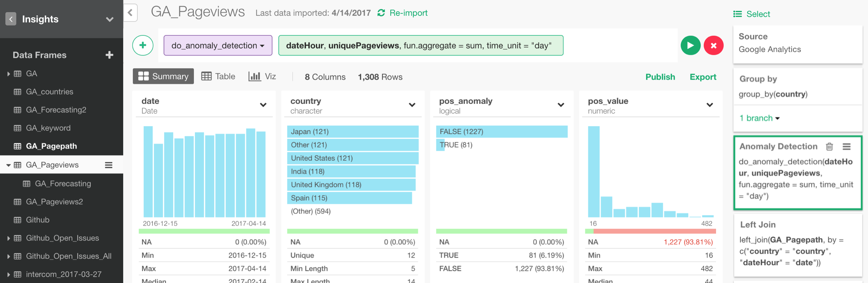This screenshot has height=283, width=868.
Task: Open the Insights project dropdown chevron
Action: pyautogui.click(x=110, y=19)
